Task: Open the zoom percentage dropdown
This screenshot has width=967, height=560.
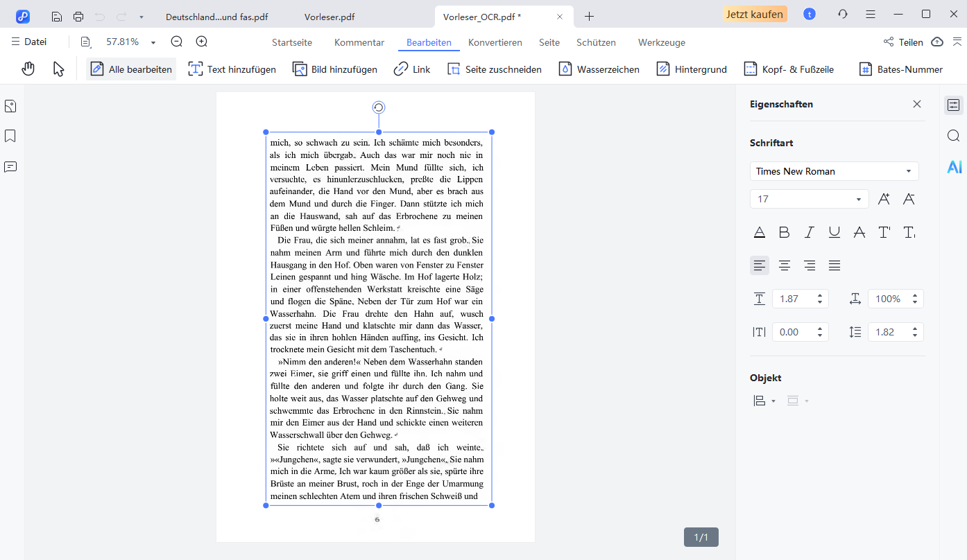Action: click(153, 42)
